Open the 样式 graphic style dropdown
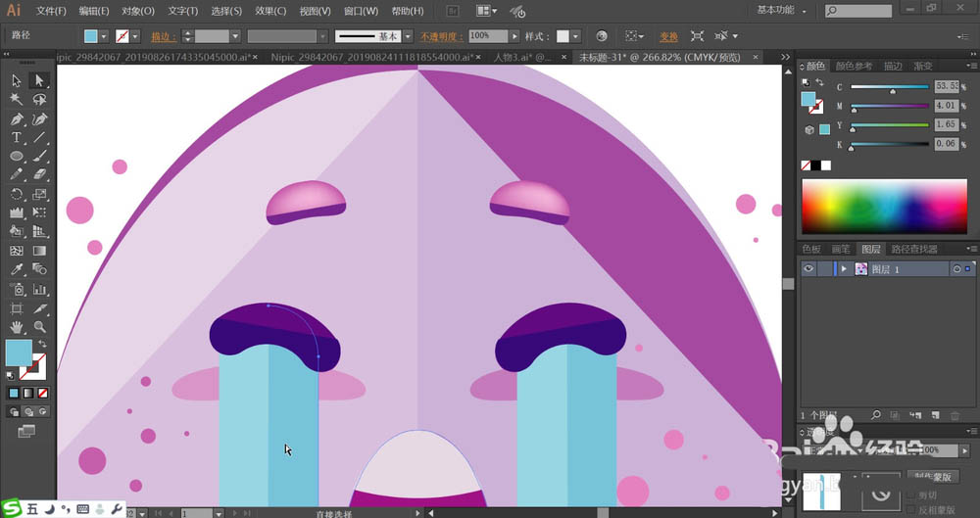The height and width of the screenshot is (518, 980). point(575,36)
